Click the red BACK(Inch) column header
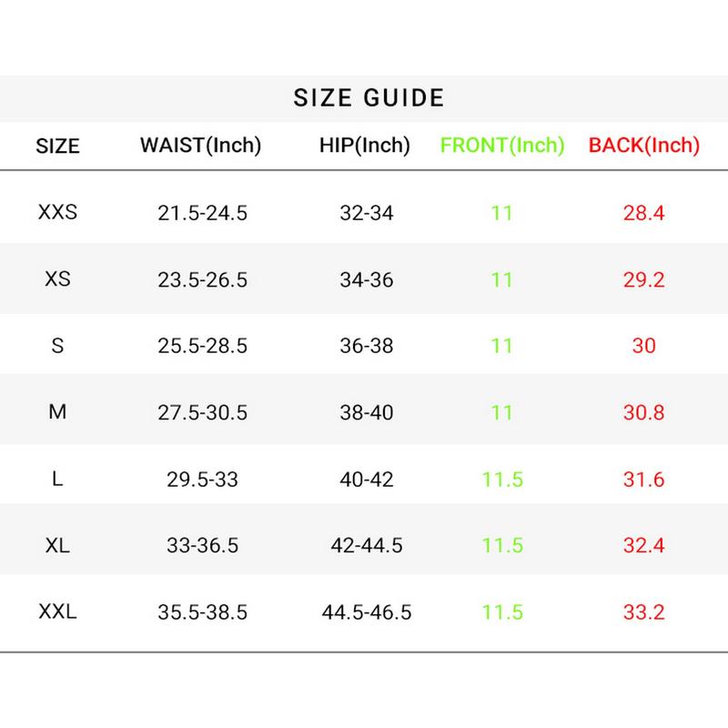The image size is (728, 728). point(643,145)
